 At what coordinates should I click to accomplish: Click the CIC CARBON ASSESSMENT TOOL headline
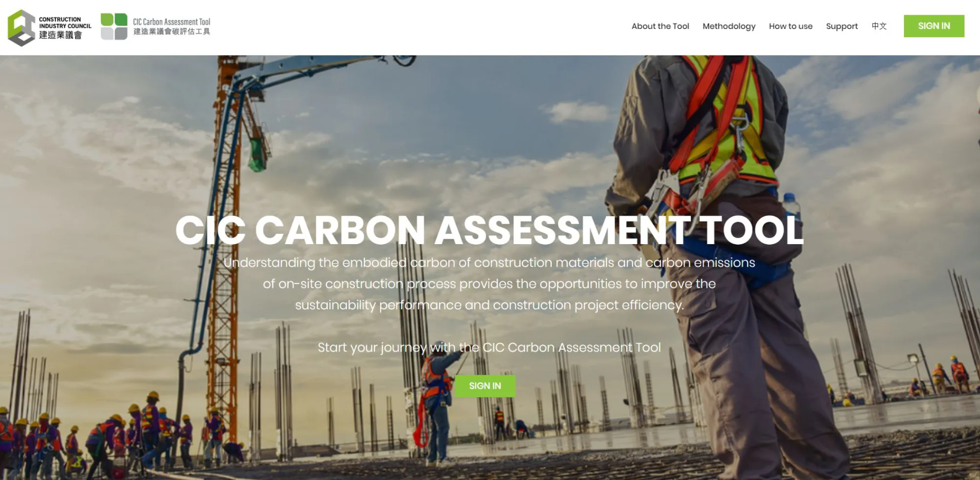(490, 228)
